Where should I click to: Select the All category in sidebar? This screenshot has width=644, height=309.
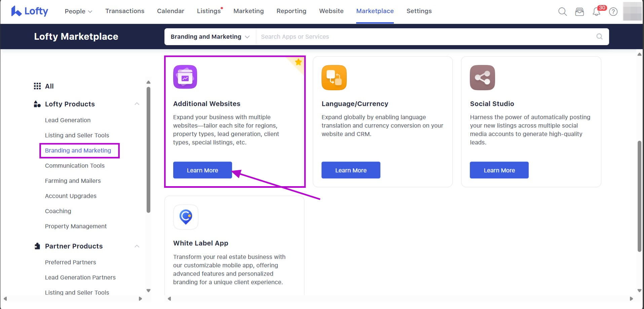[49, 86]
